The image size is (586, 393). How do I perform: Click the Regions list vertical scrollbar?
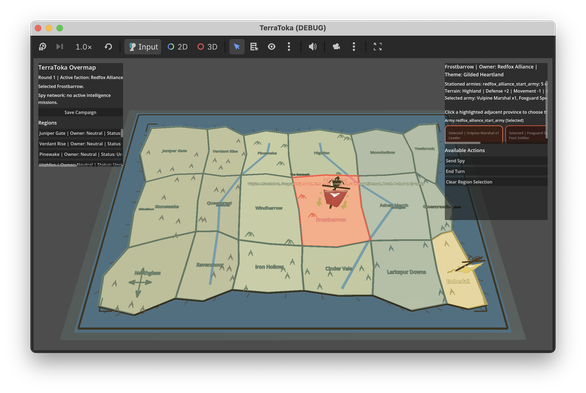point(122,133)
